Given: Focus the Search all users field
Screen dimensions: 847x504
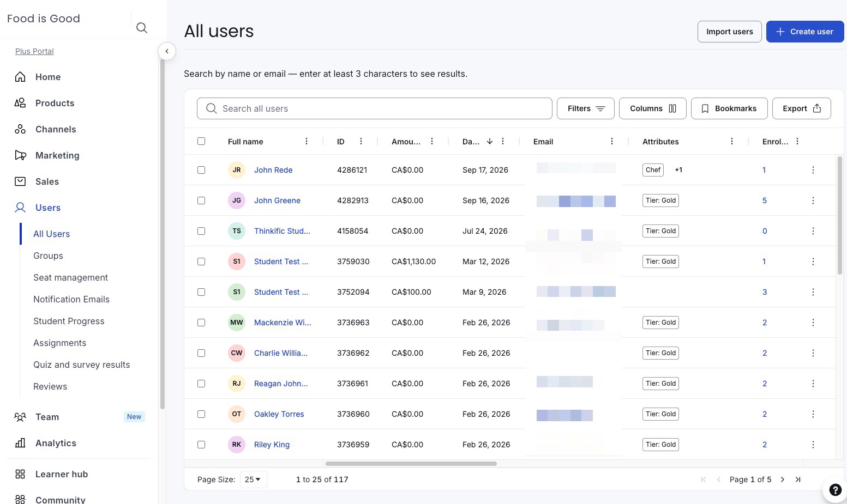Looking at the screenshot, I should tap(375, 108).
